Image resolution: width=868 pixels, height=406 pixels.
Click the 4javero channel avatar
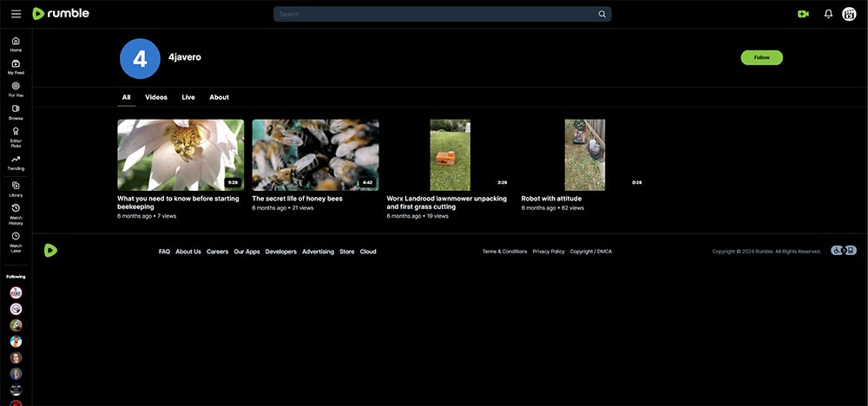[140, 59]
